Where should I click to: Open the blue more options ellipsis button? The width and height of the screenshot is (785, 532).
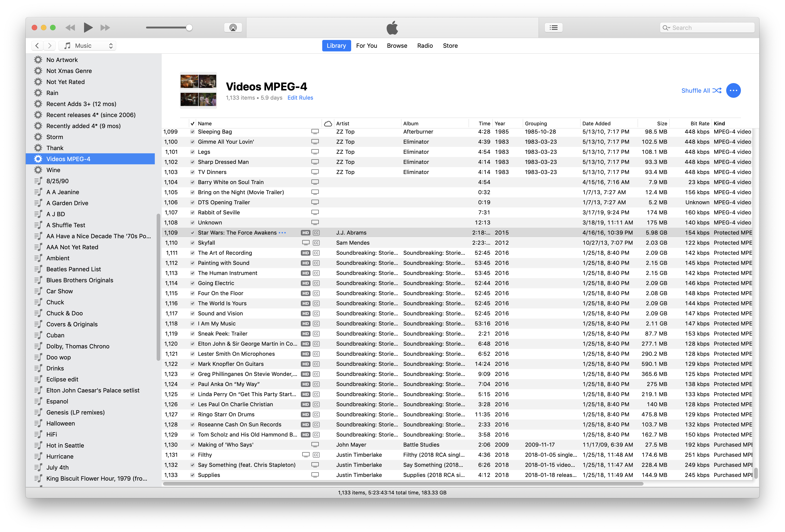point(733,90)
